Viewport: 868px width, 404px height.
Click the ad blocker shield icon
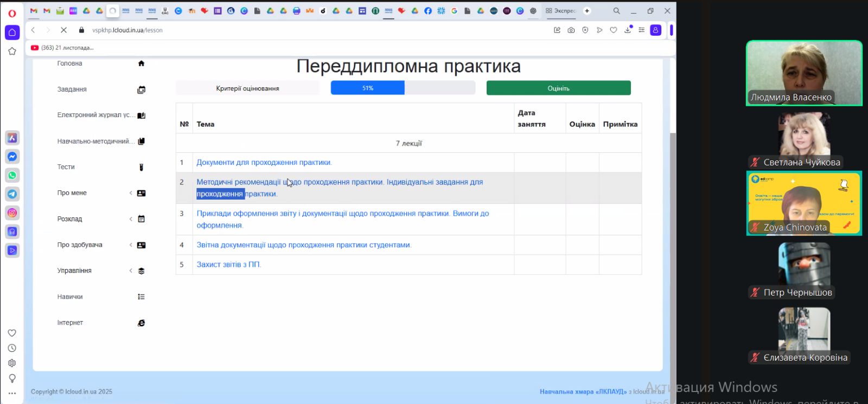click(585, 30)
